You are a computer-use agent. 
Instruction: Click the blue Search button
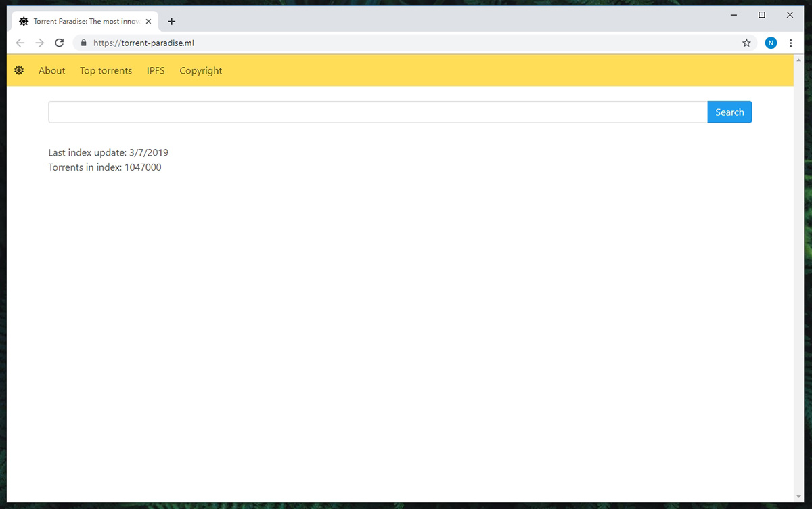[x=729, y=112]
